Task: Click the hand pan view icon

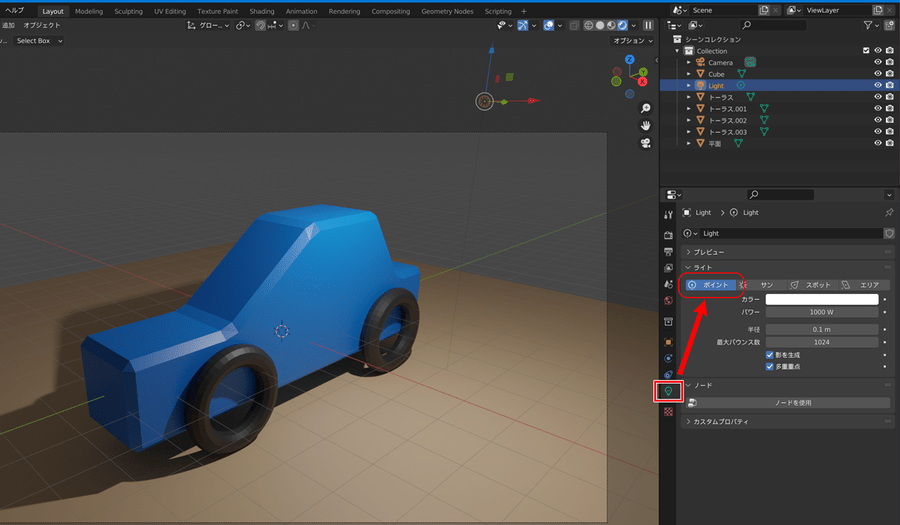Action: (646, 125)
